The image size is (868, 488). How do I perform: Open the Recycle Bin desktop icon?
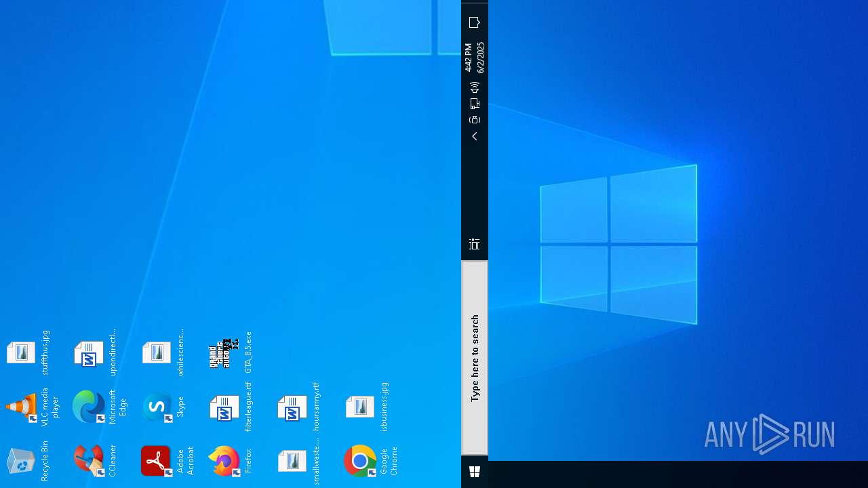(x=21, y=462)
